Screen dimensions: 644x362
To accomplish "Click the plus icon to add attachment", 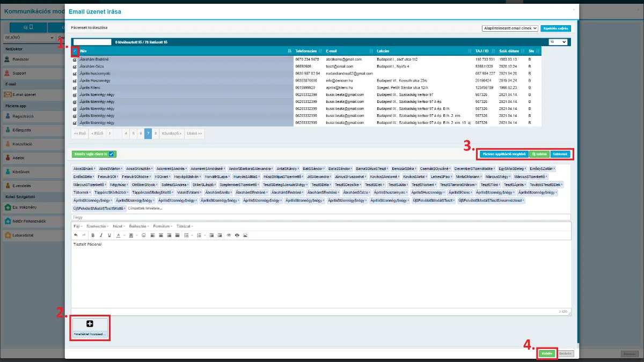I will point(90,323).
